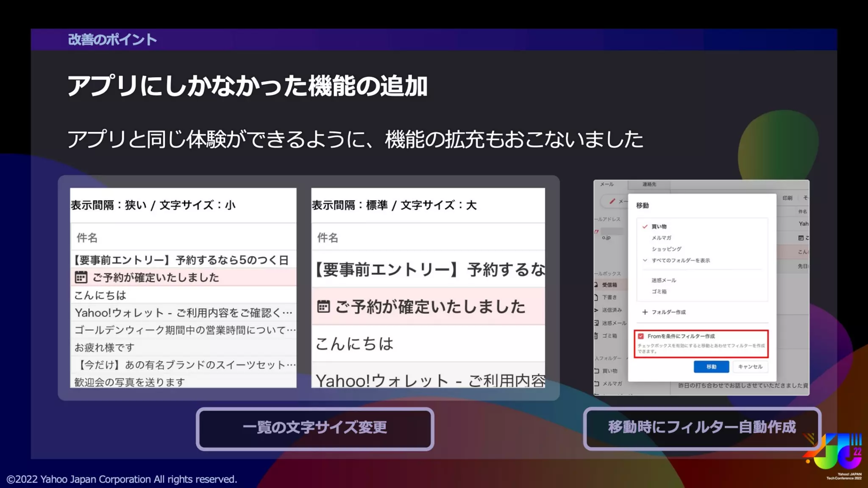
Task: Click label 表示間隔：狭い / 文字サイズ：小
Action: click(x=153, y=205)
